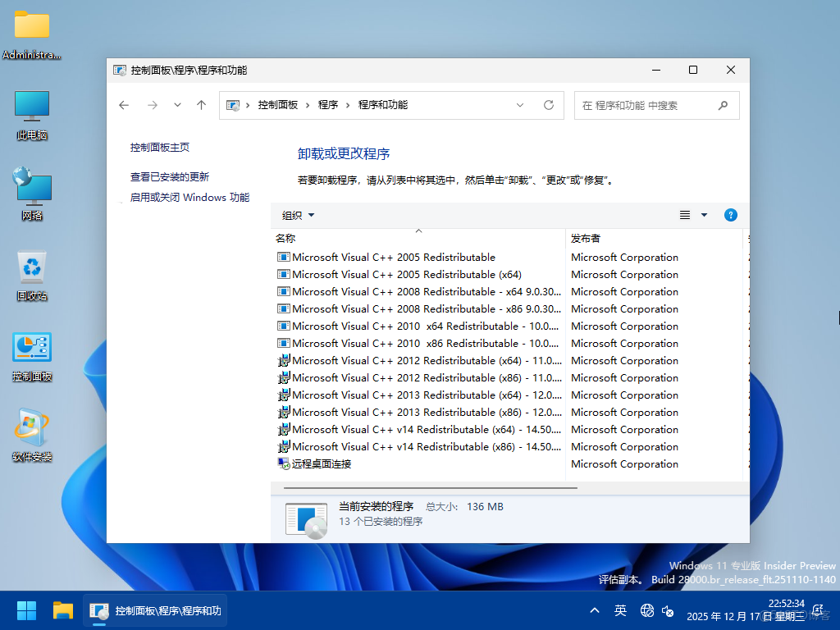Click inside the 程序和功能 search box
Screen dimensions: 840x630
pos(648,105)
